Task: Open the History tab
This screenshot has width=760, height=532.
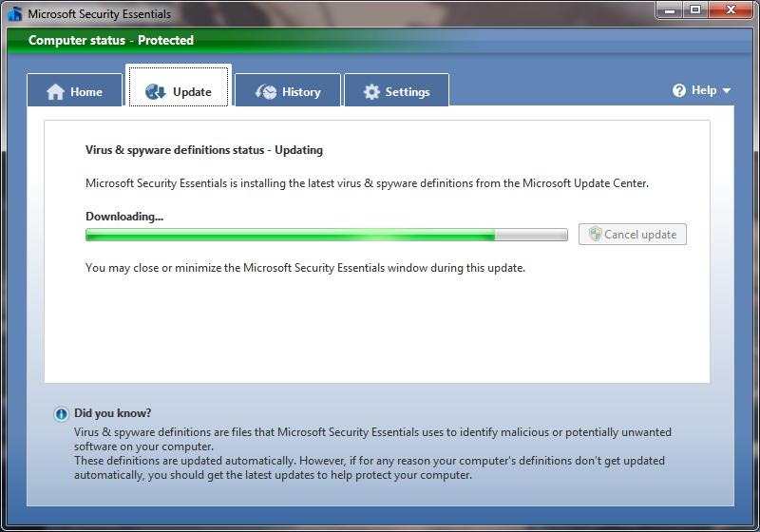Action: point(300,92)
